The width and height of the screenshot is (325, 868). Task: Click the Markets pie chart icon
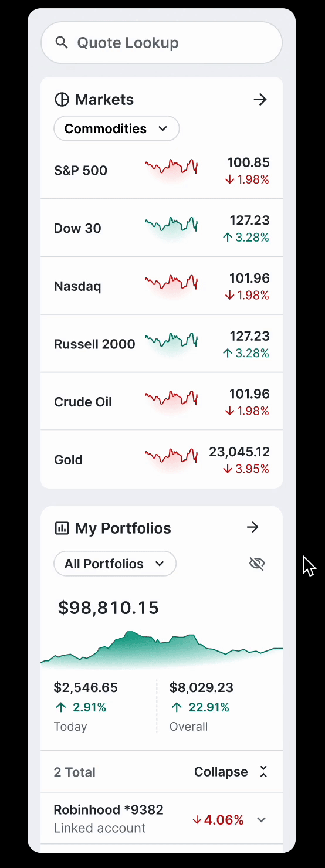62,100
